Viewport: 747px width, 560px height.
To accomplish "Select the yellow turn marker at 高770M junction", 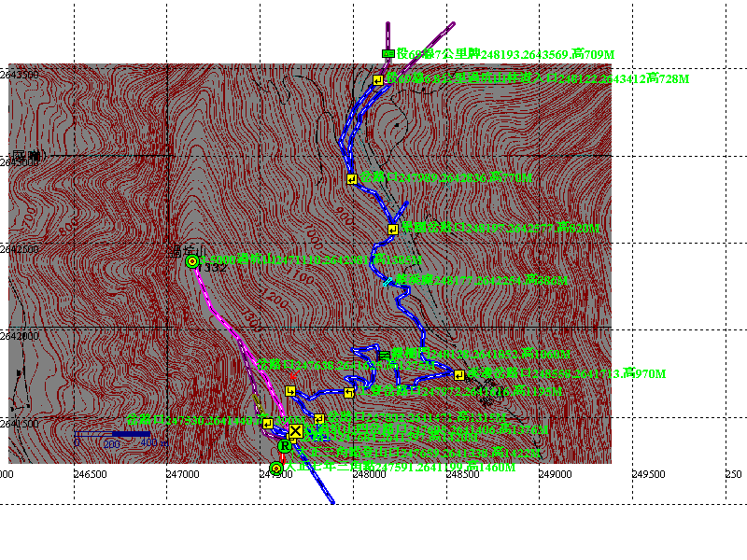I will click(x=352, y=179).
